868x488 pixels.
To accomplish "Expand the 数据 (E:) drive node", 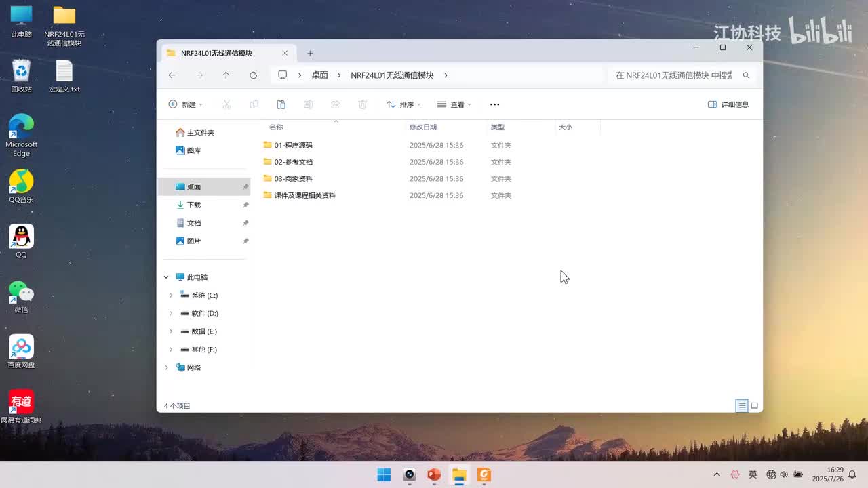I will 171,331.
